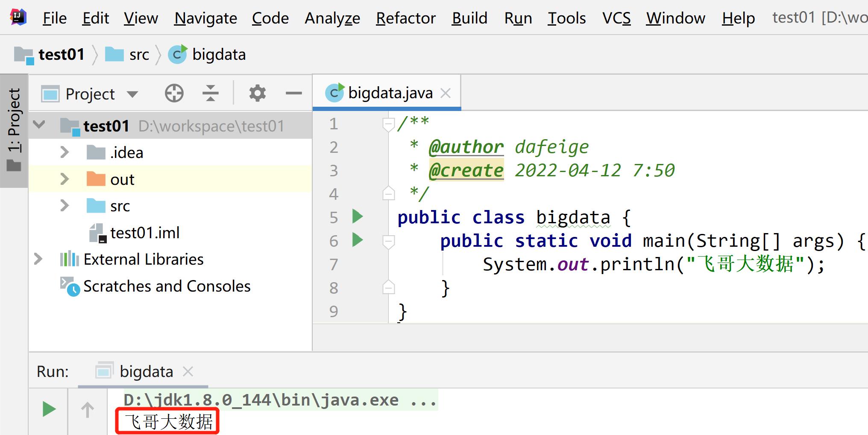Click the Scratches and Consoles icon
The image size is (868, 435).
(70, 286)
